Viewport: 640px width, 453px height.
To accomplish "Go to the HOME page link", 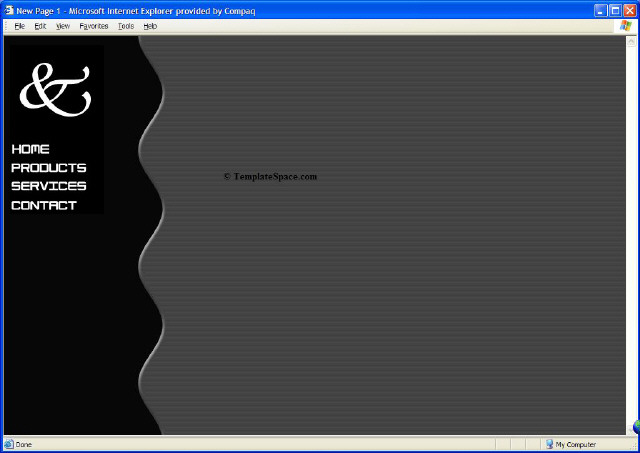I will [30, 149].
